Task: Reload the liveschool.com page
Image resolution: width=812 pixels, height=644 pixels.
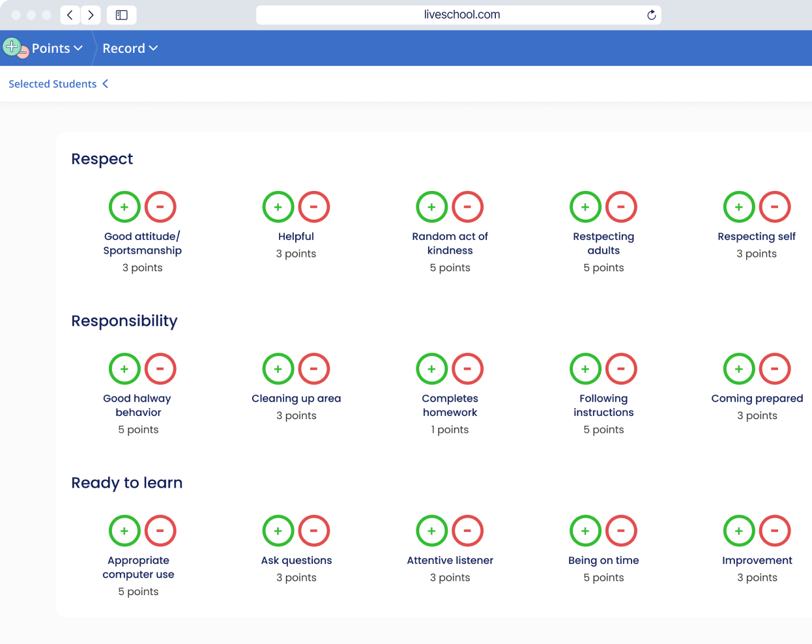Action: click(651, 14)
